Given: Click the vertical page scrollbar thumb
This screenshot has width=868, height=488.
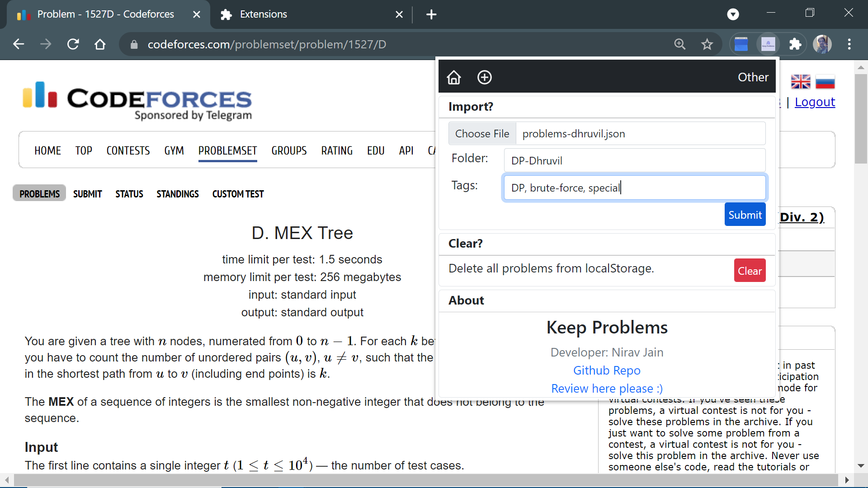Looking at the screenshot, I should pos(861,118).
